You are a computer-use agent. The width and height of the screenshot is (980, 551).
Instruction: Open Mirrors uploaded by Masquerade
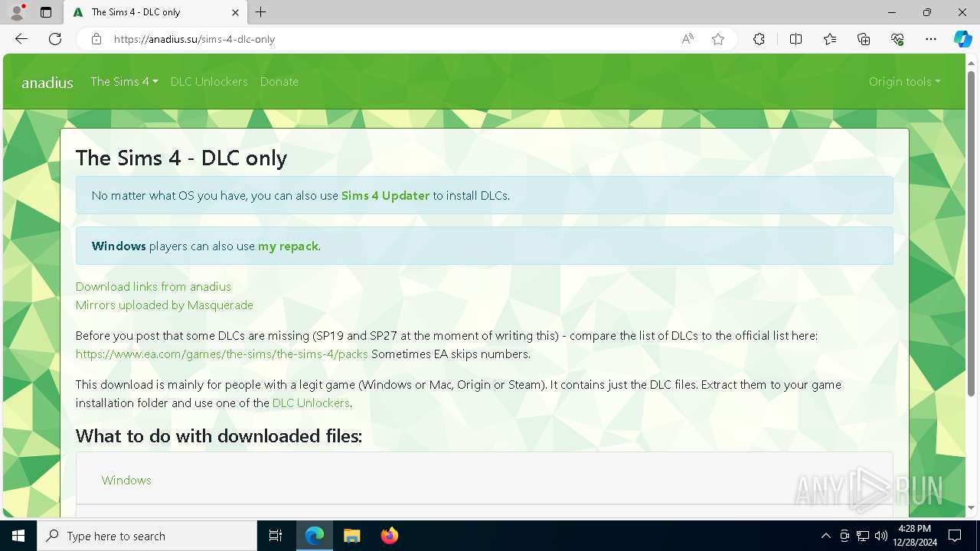coord(165,305)
